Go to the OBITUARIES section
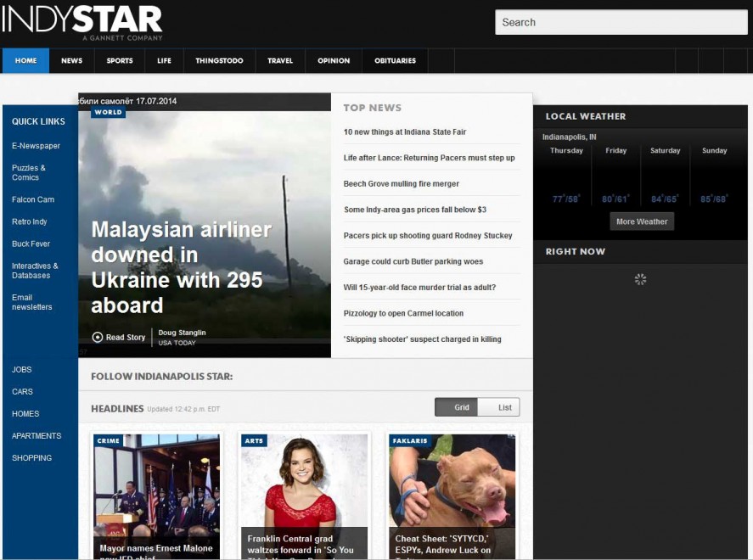The image size is (753, 560). click(395, 61)
